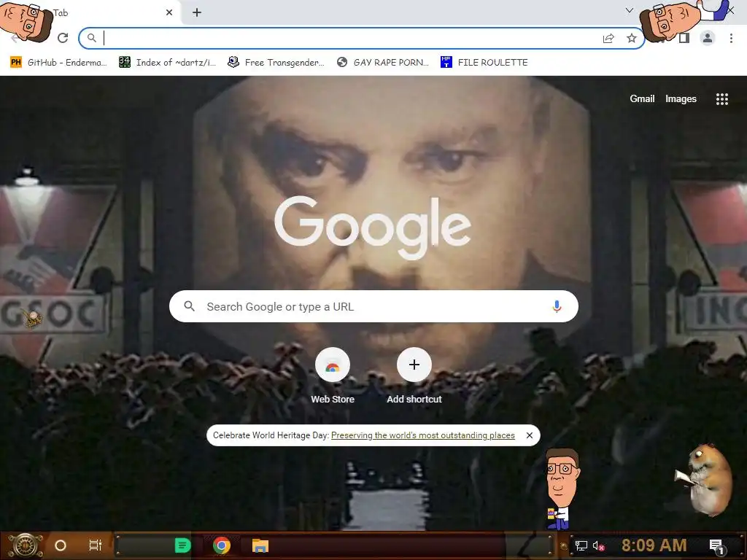Open Gmail link

[x=642, y=98]
